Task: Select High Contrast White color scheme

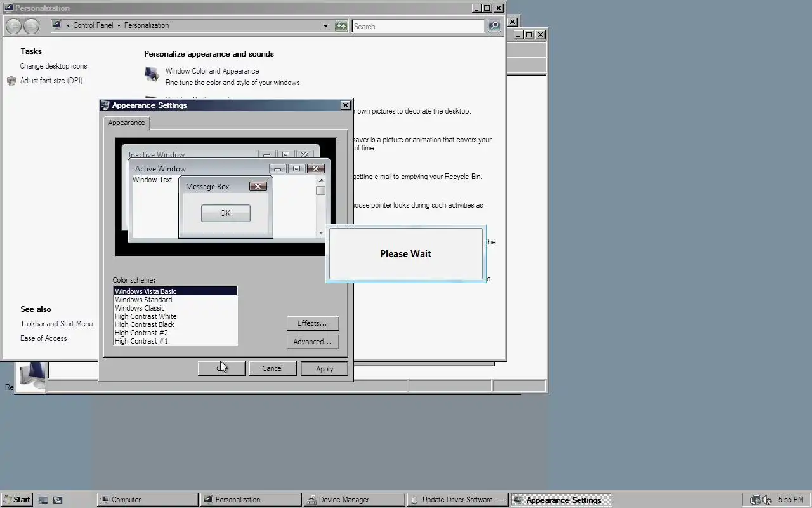Action: pyautogui.click(x=175, y=316)
